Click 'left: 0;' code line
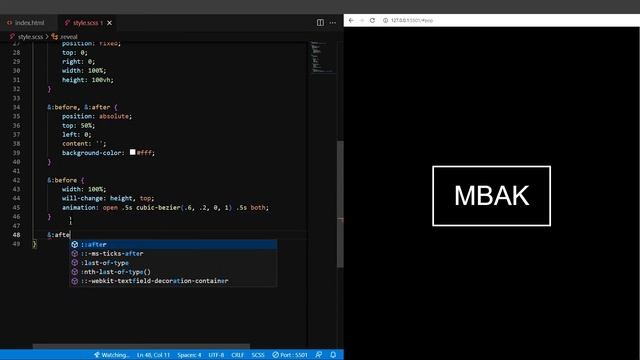Image resolution: width=640 pixels, height=360 pixels. coord(77,135)
